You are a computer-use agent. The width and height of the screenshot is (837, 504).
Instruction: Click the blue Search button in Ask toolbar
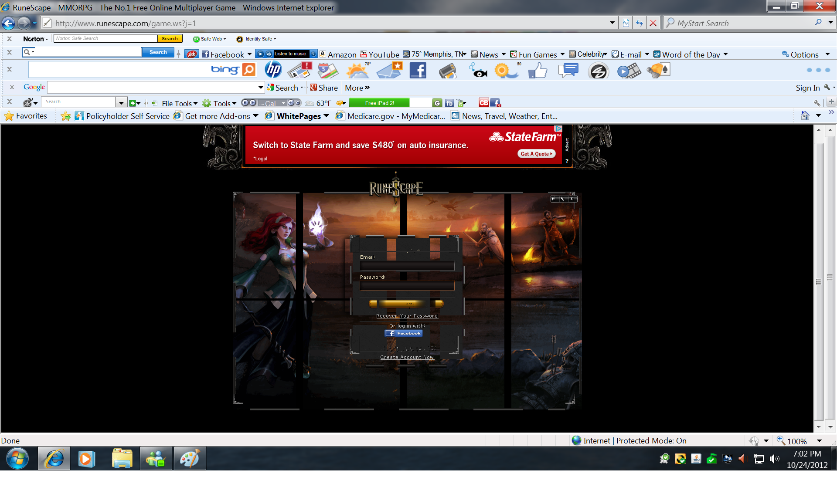[x=158, y=52]
